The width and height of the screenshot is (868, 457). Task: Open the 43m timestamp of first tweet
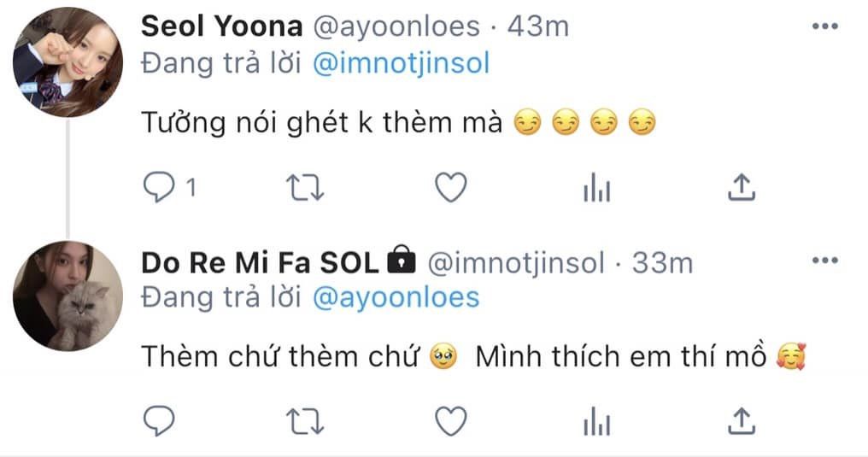click(537, 27)
